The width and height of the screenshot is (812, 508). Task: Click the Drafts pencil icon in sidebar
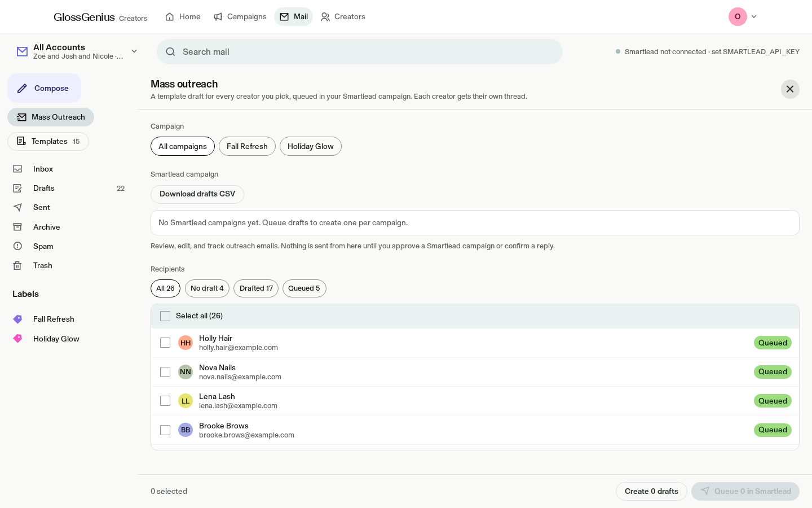click(x=17, y=188)
